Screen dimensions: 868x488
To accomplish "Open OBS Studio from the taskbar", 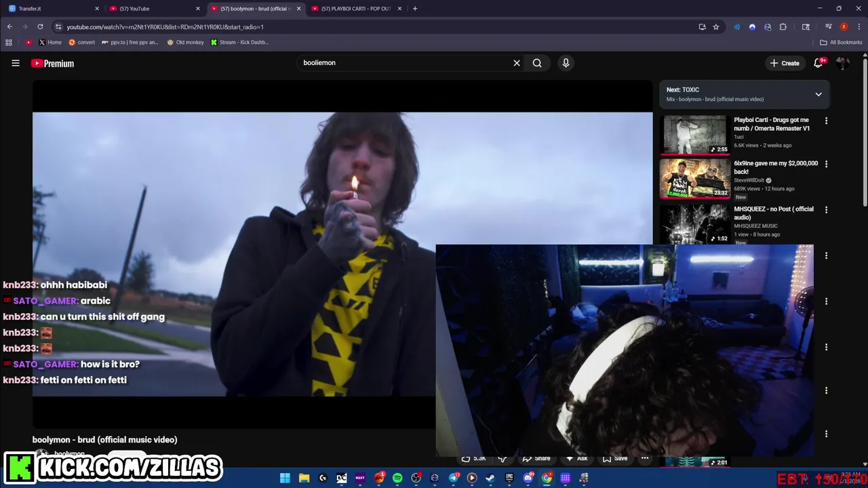I will (416, 478).
